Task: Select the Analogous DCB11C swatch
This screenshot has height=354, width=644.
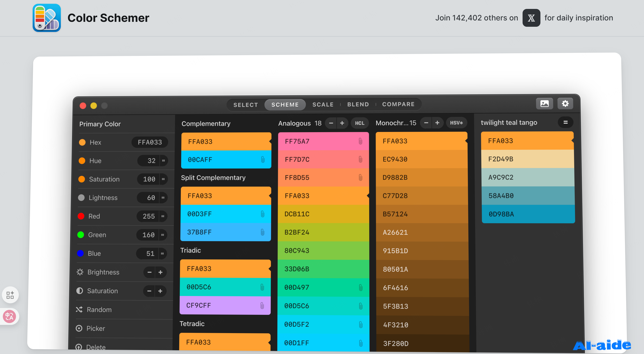Action: [323, 214]
